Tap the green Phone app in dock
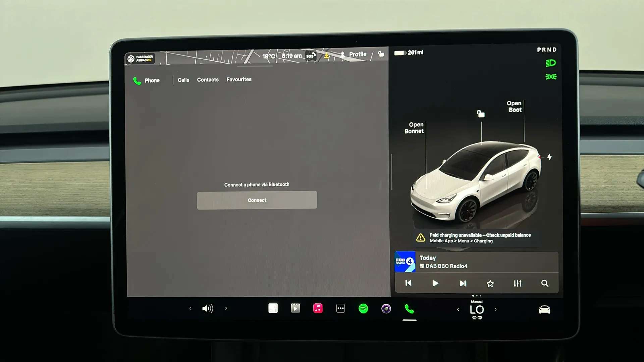Screen dimensions: 644x362 pos(409,309)
